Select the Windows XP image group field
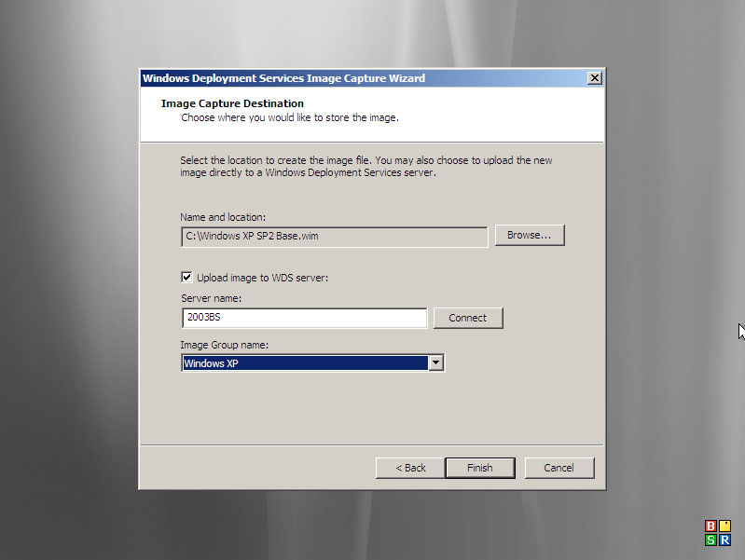 [305, 363]
